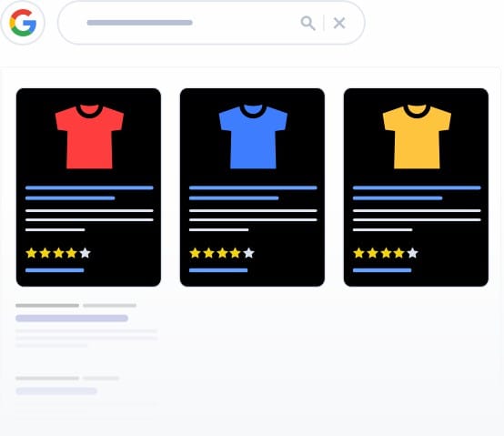Screen dimensions: 504x436
Task: Click the blue link below yellow shirt stars
Action: tap(382, 270)
